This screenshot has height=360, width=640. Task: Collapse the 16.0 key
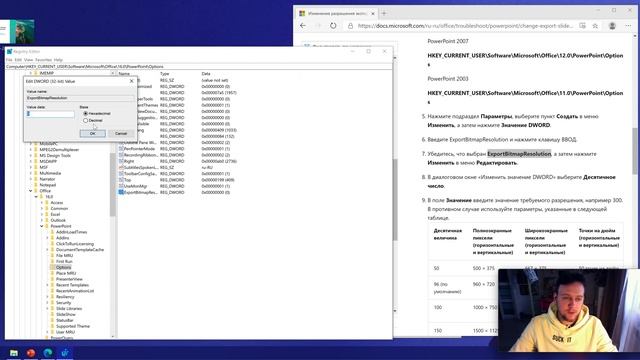(x=36, y=197)
